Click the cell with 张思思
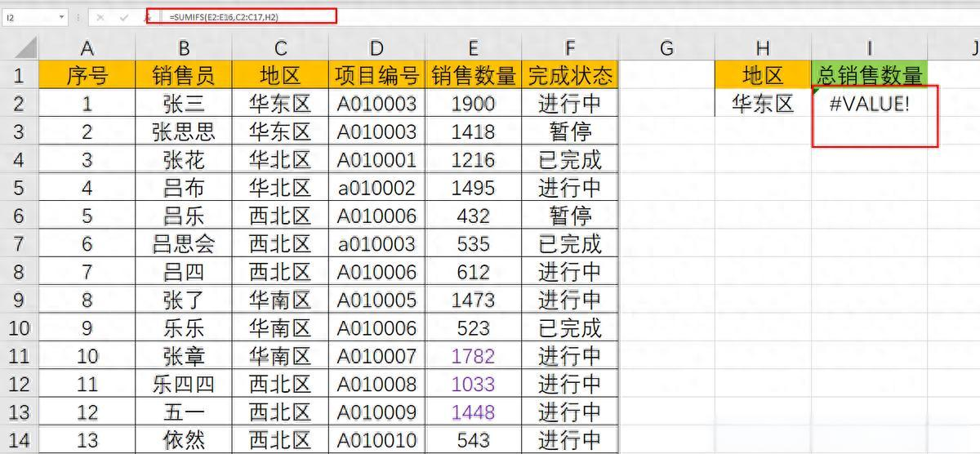The width and height of the screenshot is (980, 454). (x=184, y=131)
